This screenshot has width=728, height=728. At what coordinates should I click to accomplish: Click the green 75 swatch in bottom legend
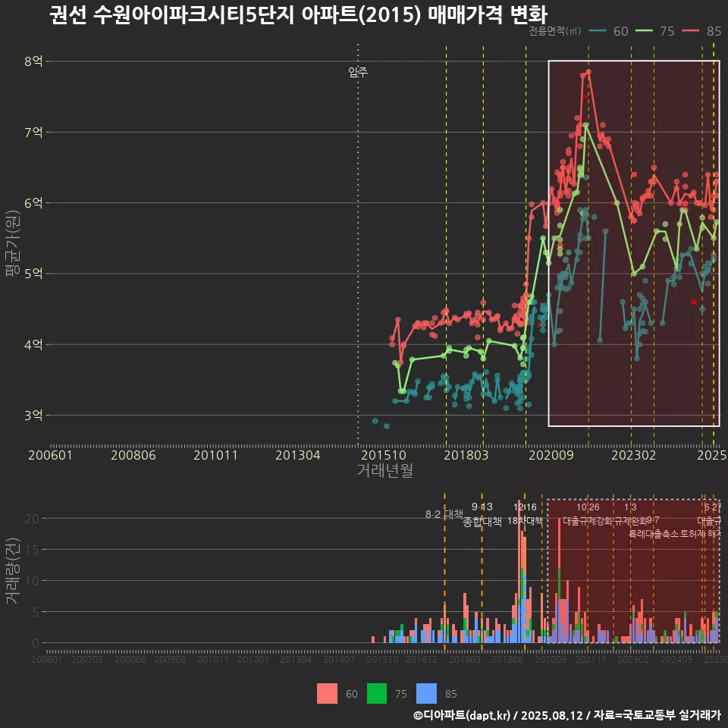(377, 694)
